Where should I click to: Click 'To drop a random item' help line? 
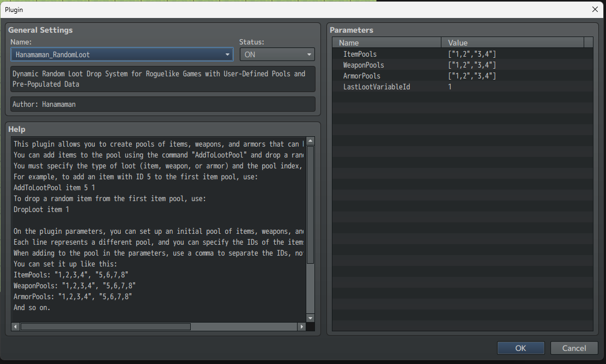point(110,198)
